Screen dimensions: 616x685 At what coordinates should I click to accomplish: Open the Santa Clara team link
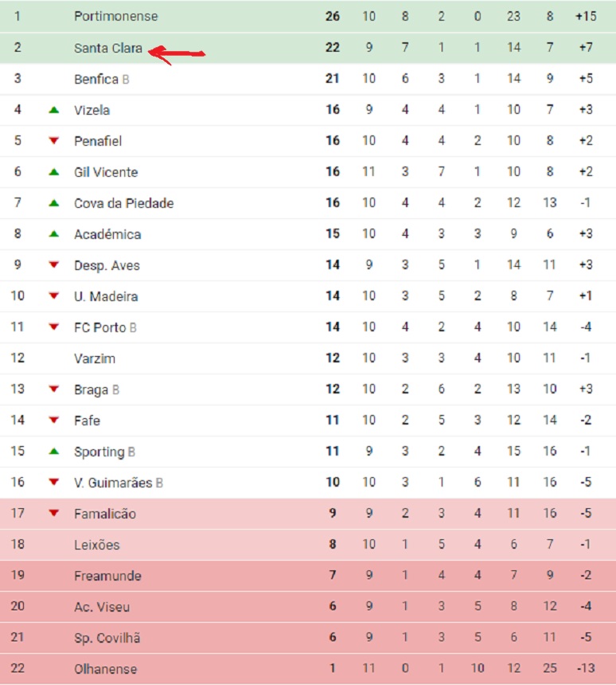(x=107, y=48)
